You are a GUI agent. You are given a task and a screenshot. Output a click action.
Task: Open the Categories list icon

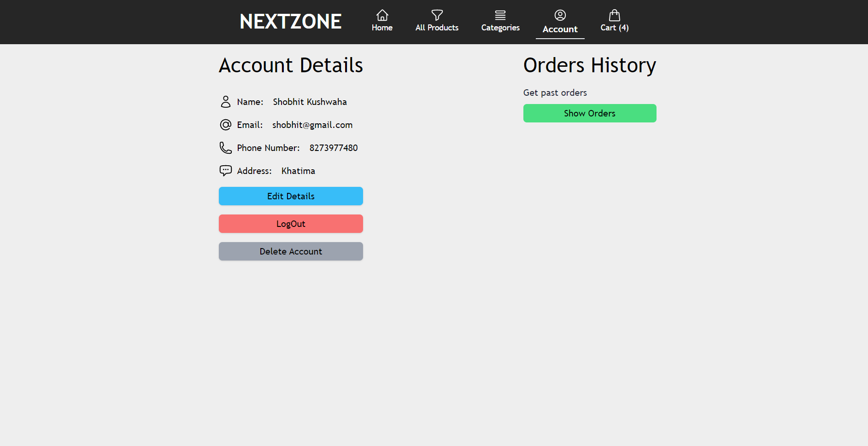[x=500, y=14]
